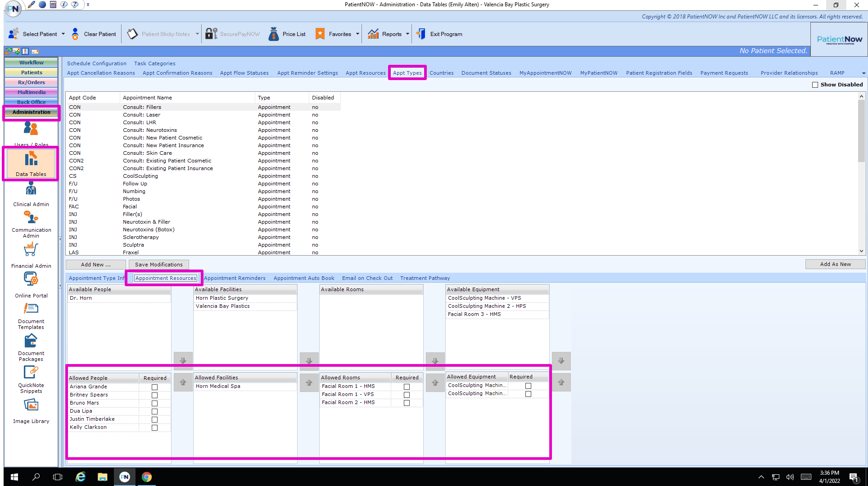
Task: Open Clinical Admin settings
Action: 31,193
